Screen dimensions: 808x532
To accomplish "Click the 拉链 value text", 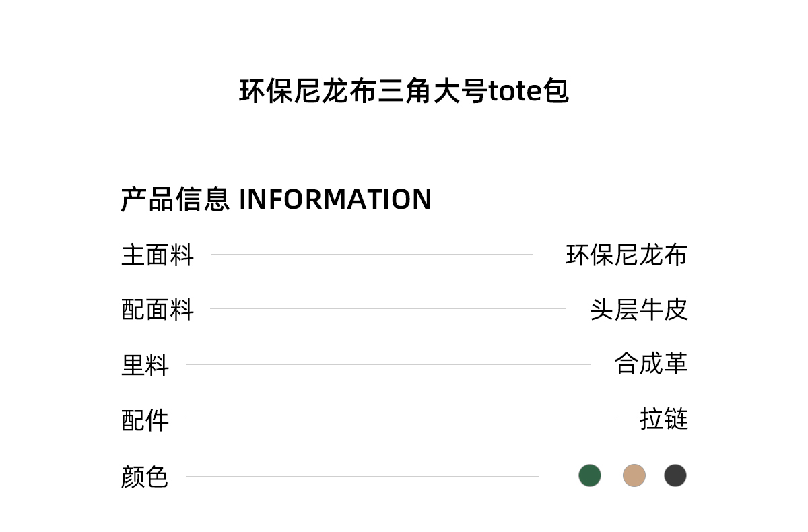I will click(x=664, y=419).
